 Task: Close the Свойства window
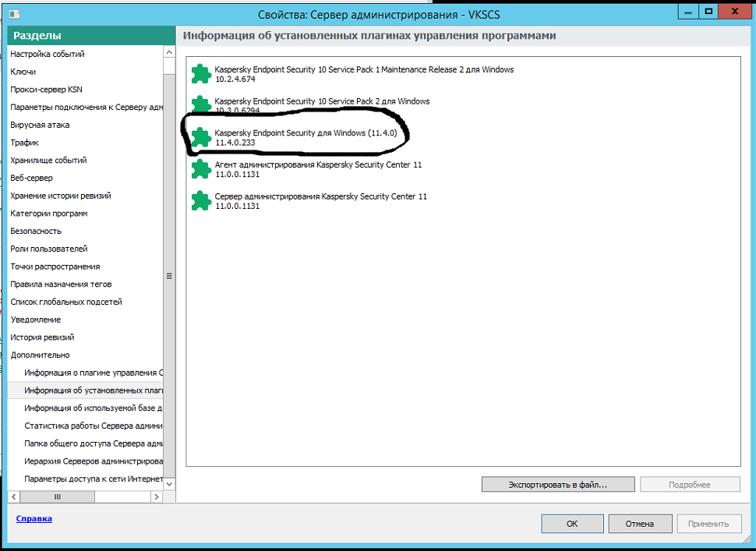click(x=735, y=12)
